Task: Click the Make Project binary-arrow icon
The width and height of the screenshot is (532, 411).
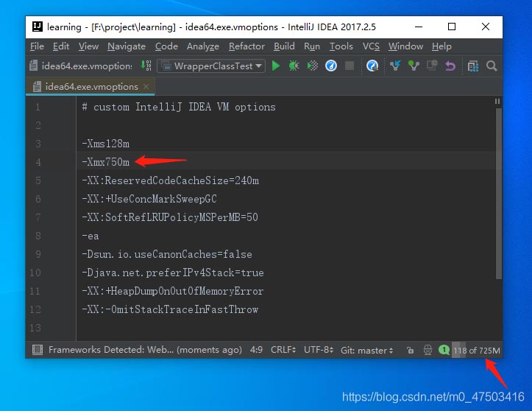Action: point(146,66)
